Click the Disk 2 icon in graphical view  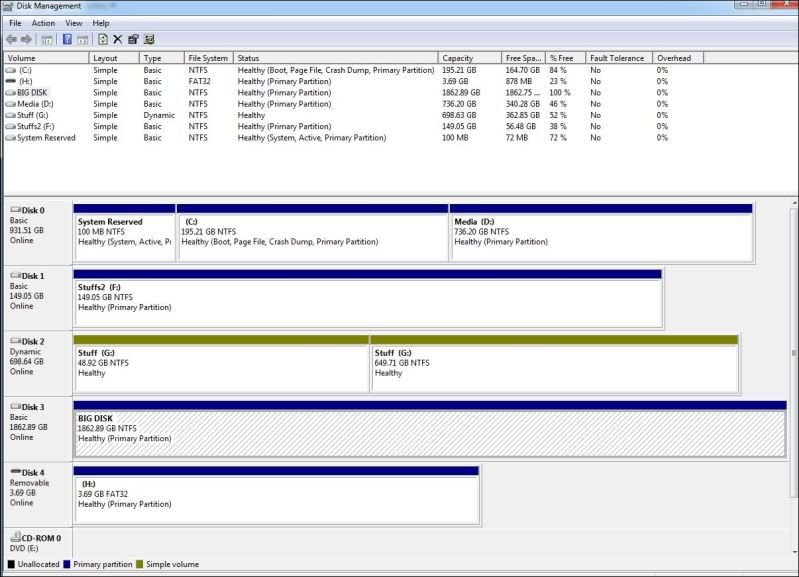point(15,341)
